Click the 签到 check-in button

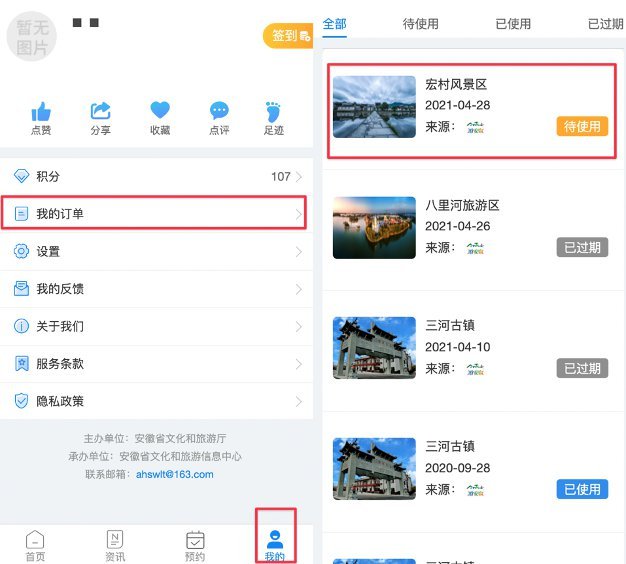click(288, 36)
